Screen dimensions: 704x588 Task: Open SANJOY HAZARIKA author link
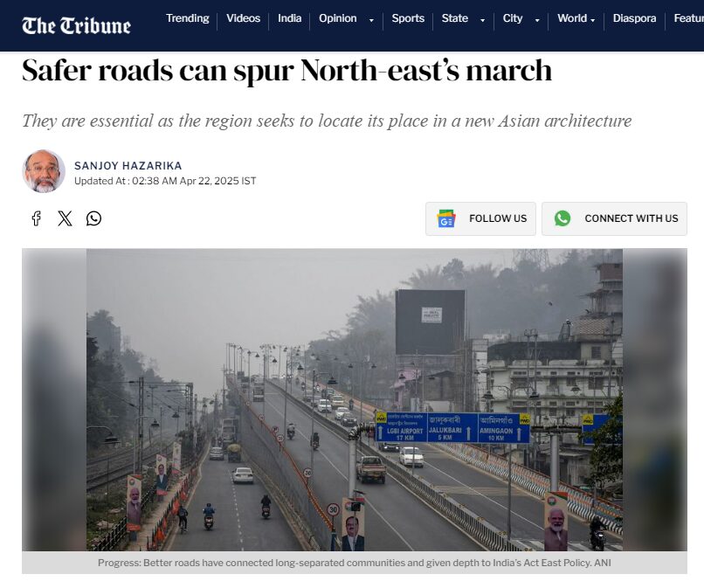click(128, 166)
